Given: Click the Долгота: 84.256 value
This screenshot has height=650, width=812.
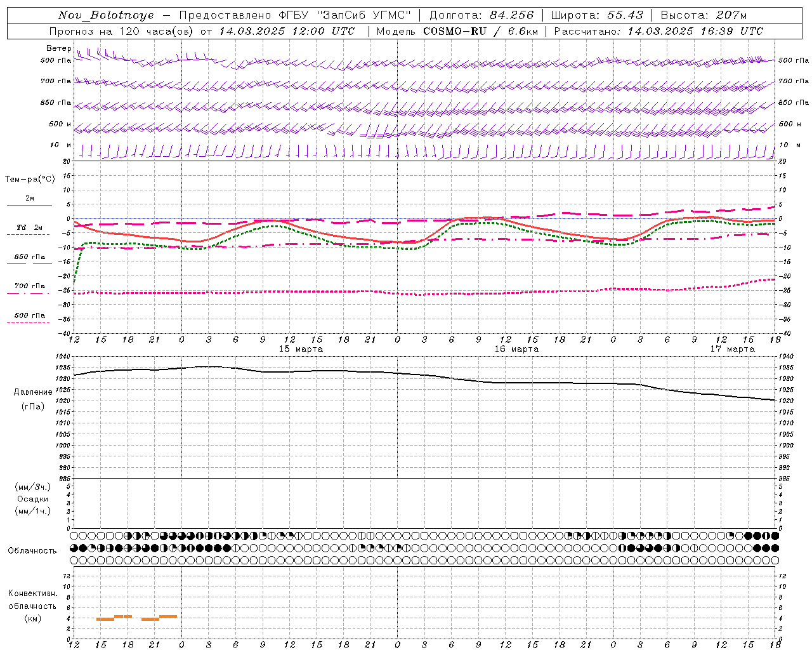Looking at the screenshot, I should [482, 15].
